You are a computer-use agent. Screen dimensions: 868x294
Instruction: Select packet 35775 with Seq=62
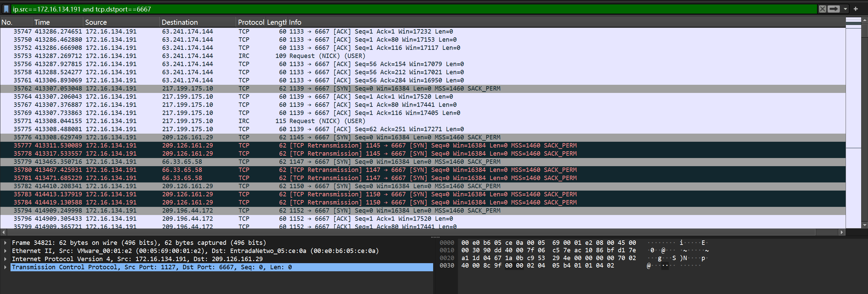pos(423,129)
